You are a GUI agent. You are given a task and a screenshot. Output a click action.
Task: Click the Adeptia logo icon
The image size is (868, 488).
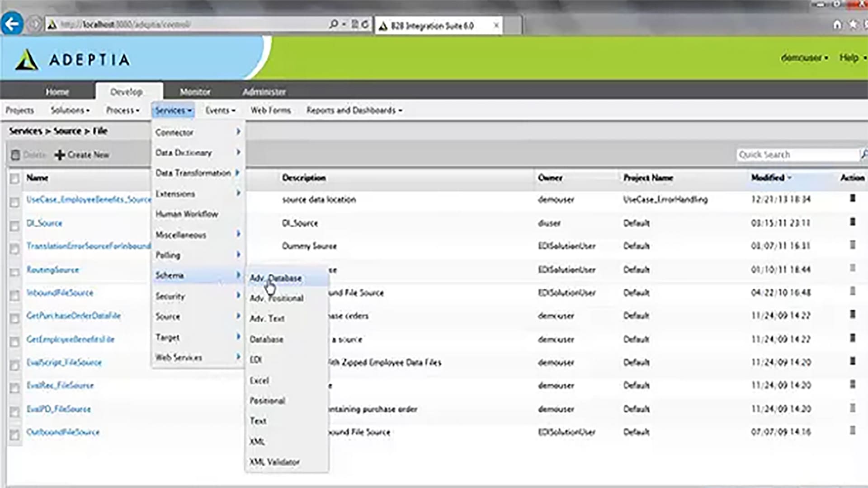coord(26,60)
